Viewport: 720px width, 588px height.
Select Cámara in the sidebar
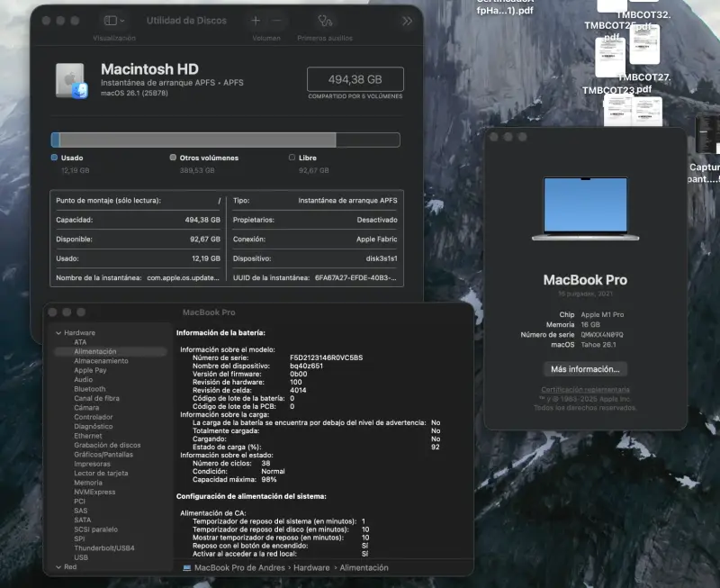86,408
